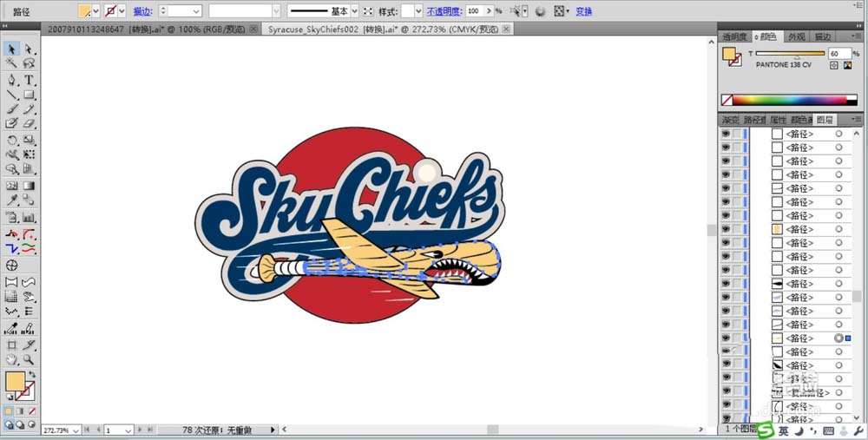Click the Default Fill and Stroke icon
868x440 pixels.
click(x=10, y=397)
